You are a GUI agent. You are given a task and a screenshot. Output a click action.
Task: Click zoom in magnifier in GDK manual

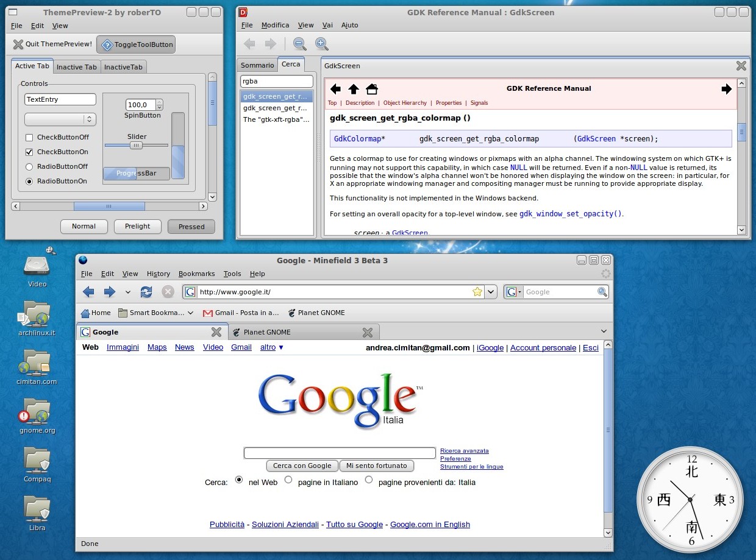click(321, 44)
